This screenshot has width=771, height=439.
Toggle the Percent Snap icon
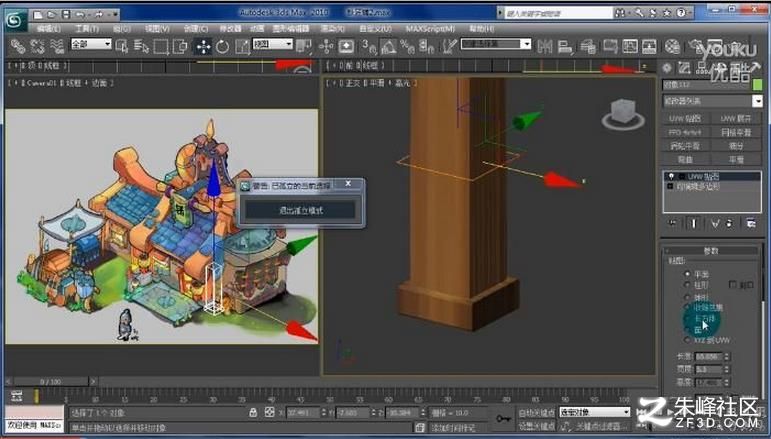pyautogui.click(x=408, y=46)
